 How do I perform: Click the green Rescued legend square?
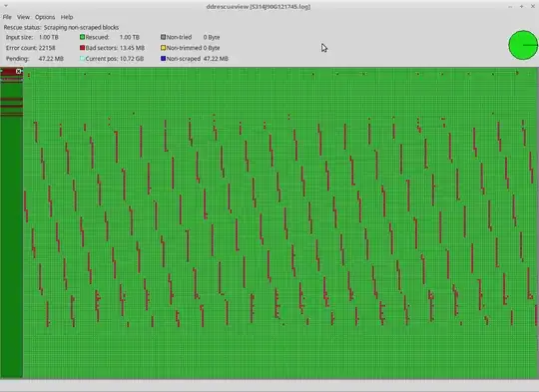tap(82, 37)
